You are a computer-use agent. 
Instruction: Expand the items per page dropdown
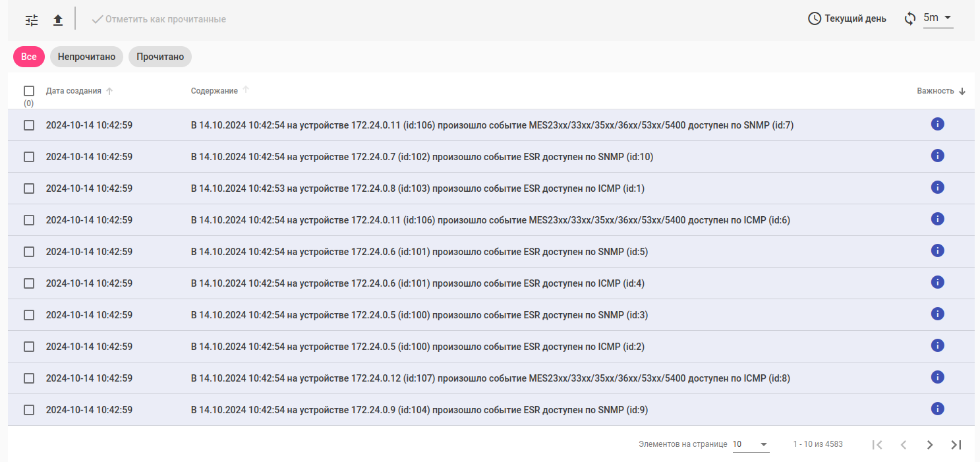coord(751,444)
